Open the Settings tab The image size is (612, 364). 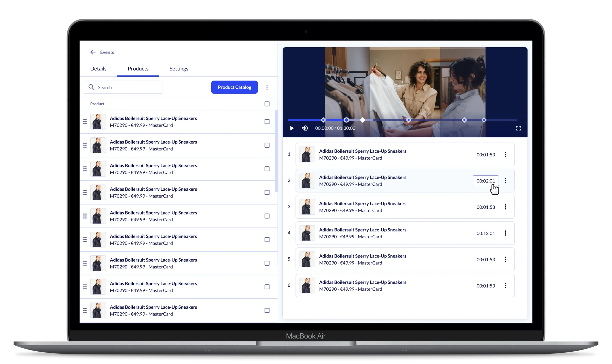tap(179, 69)
